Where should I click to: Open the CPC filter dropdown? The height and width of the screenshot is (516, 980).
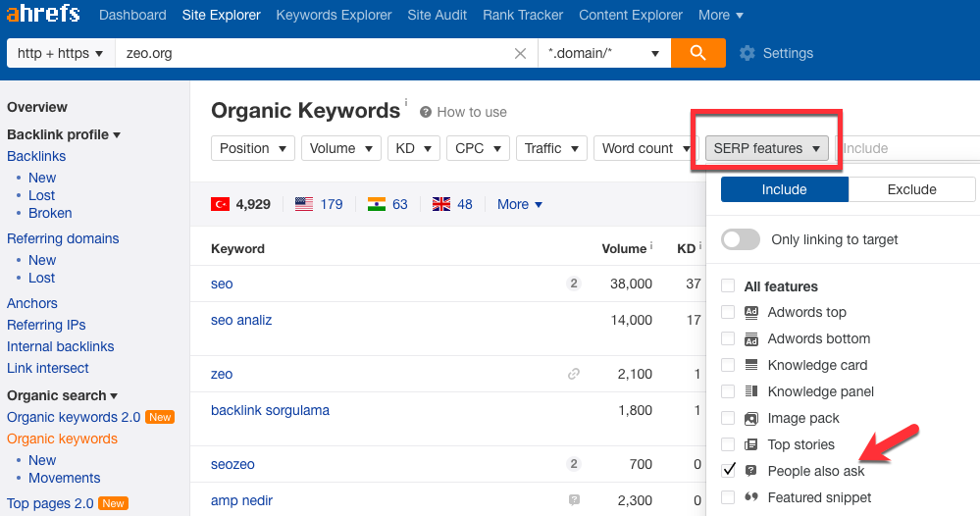click(x=478, y=149)
